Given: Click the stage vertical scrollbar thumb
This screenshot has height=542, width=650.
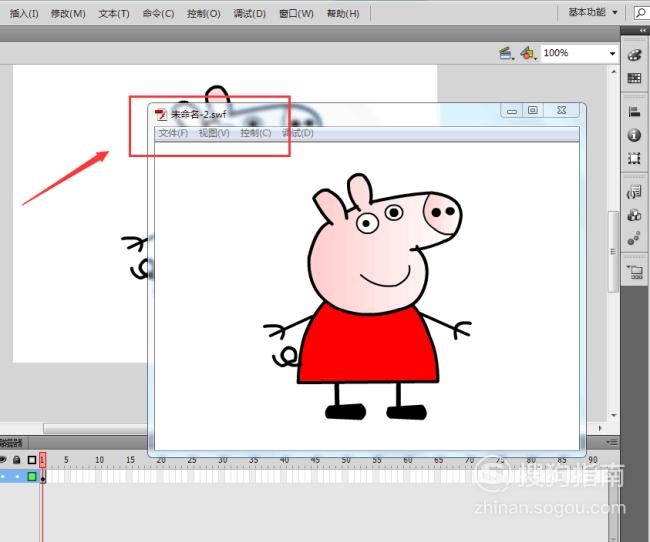Looking at the screenshot, I should coord(614,252).
